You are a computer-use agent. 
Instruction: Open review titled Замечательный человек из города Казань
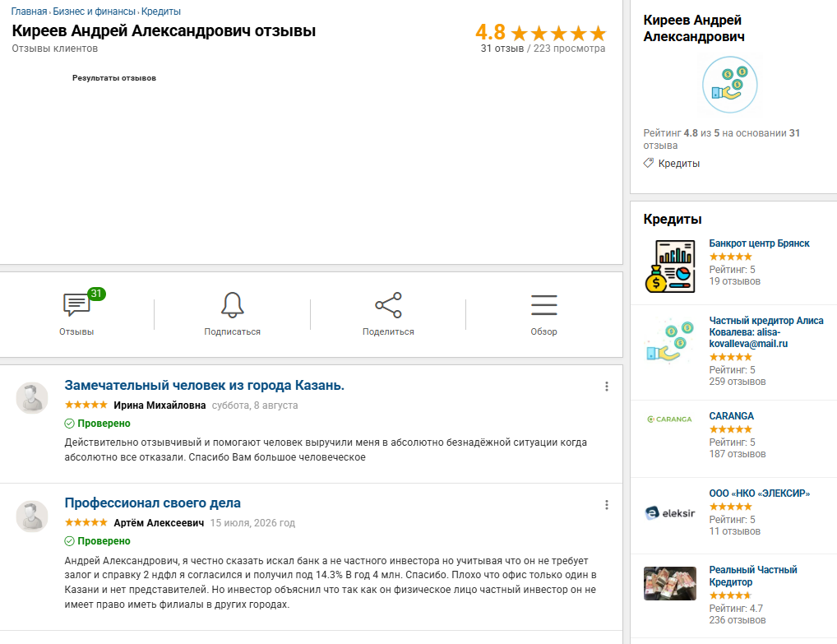(205, 385)
